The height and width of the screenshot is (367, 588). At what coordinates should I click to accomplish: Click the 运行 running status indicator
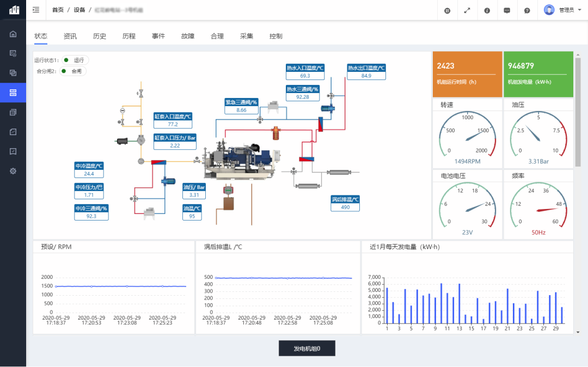75,60
